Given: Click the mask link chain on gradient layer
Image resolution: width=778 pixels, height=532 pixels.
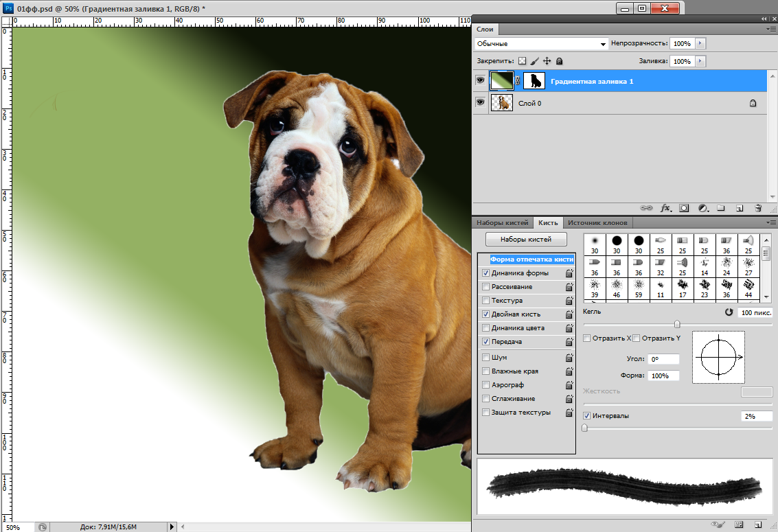Looking at the screenshot, I should coord(518,81).
